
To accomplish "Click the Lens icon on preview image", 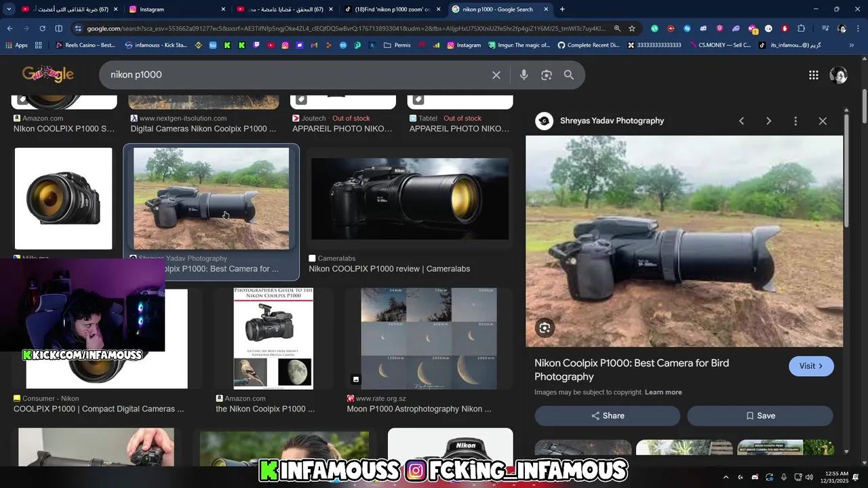I will coord(545,328).
